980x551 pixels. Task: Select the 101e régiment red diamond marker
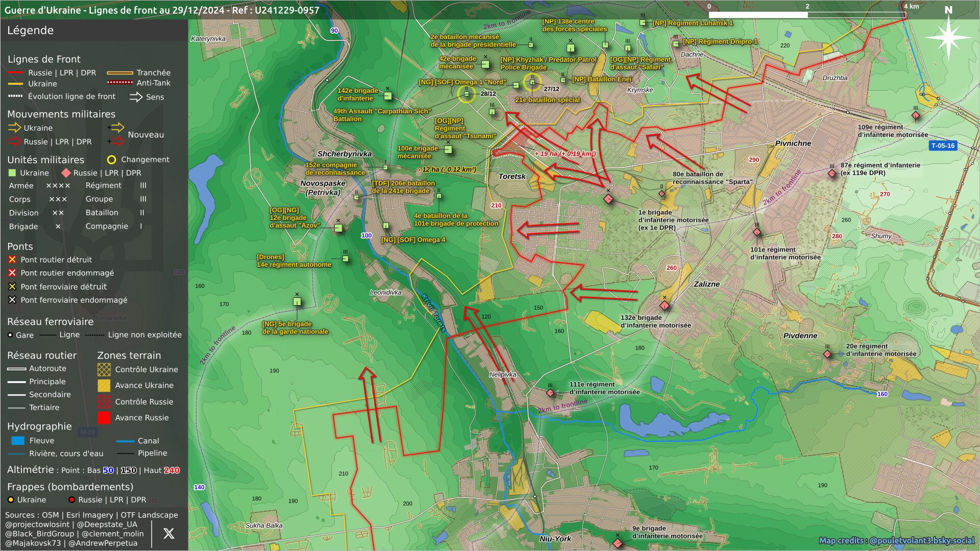757,232
